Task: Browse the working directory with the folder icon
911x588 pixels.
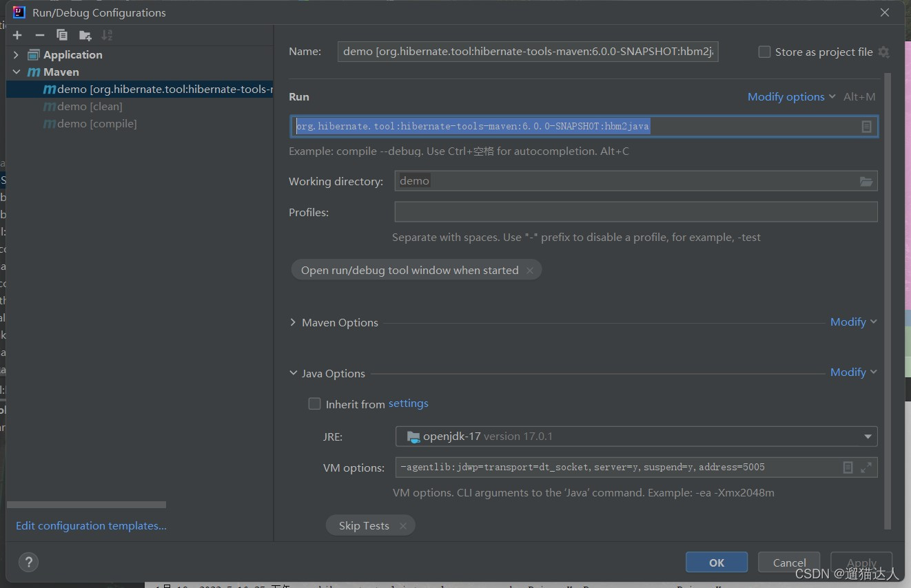Action: (x=866, y=181)
